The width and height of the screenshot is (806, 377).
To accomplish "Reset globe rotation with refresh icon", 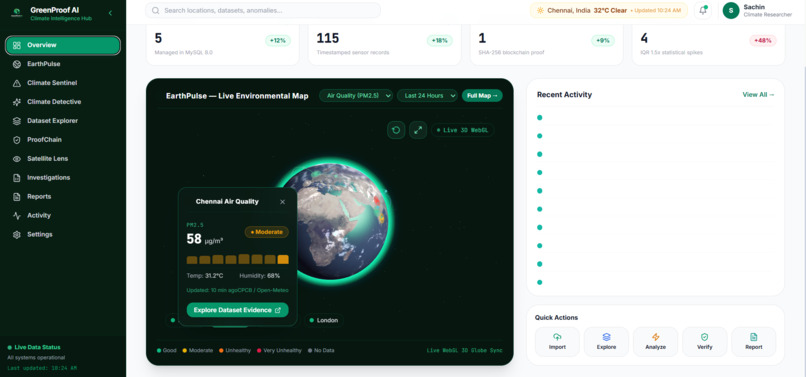I will [396, 130].
